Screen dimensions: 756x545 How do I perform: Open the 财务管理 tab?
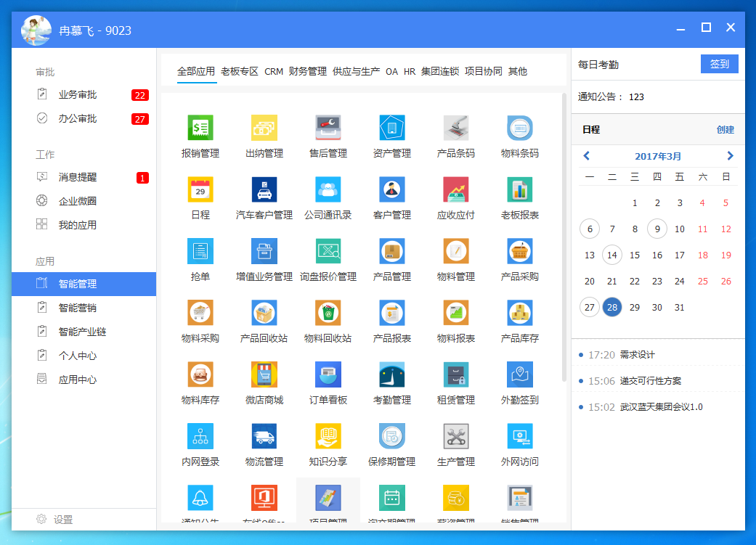click(x=308, y=71)
